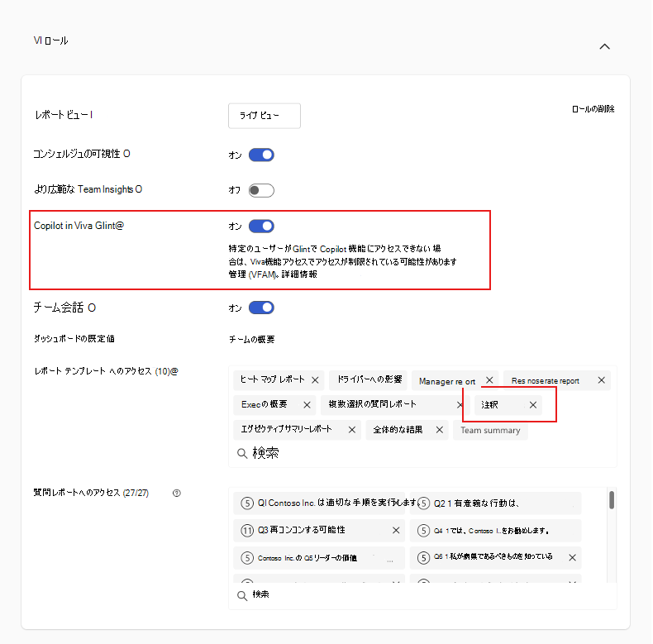Remove Exec の概要 tag
Image resolution: width=653 pixels, height=644 pixels.
point(307,405)
